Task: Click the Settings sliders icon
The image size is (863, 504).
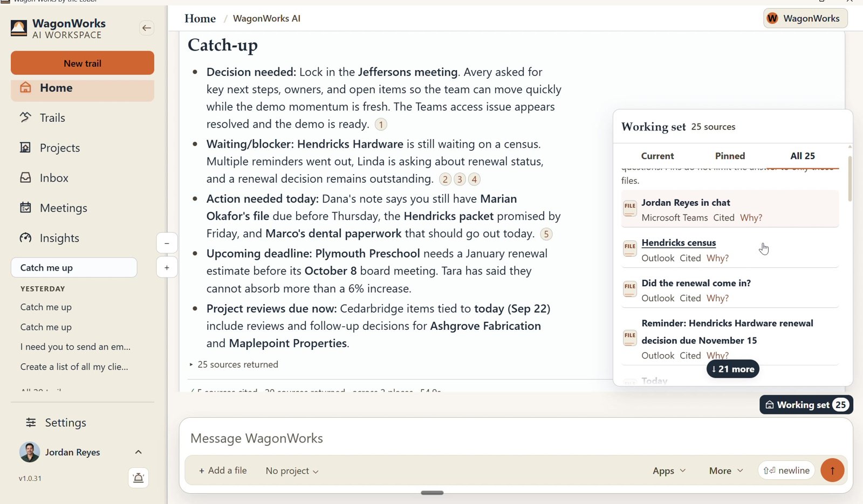Action: [31, 423]
